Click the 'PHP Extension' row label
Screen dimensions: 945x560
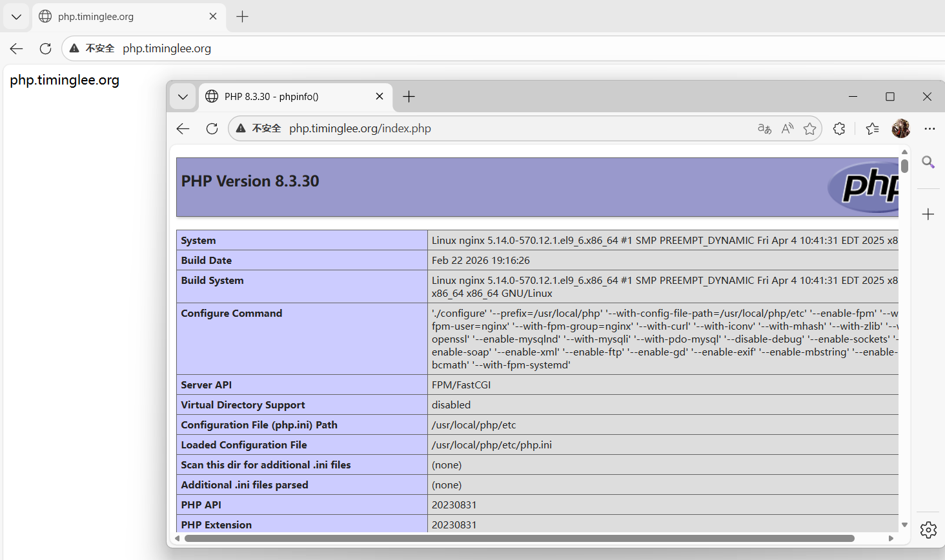[x=216, y=525]
